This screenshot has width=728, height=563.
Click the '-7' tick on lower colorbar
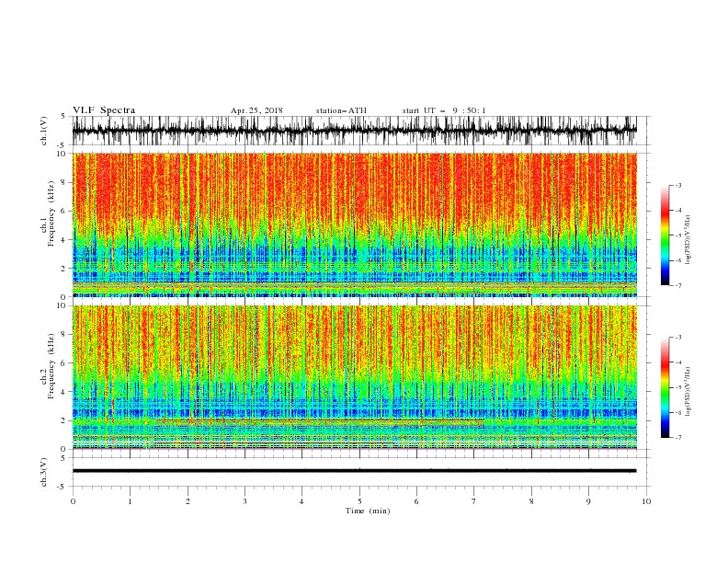[677, 438]
